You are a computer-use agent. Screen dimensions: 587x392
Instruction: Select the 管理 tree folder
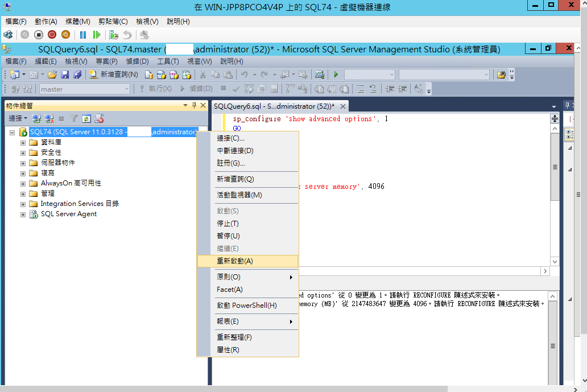[x=48, y=193]
